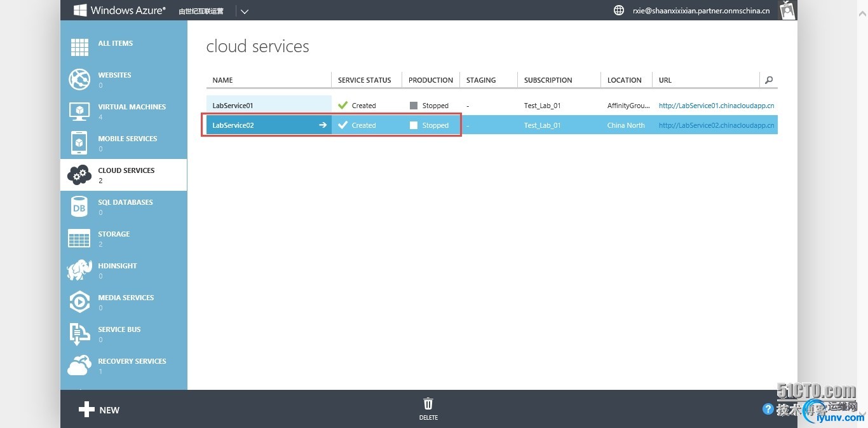Screen dimensions: 868x428
Task: Click the search magnifier in table header
Action: pos(769,80)
